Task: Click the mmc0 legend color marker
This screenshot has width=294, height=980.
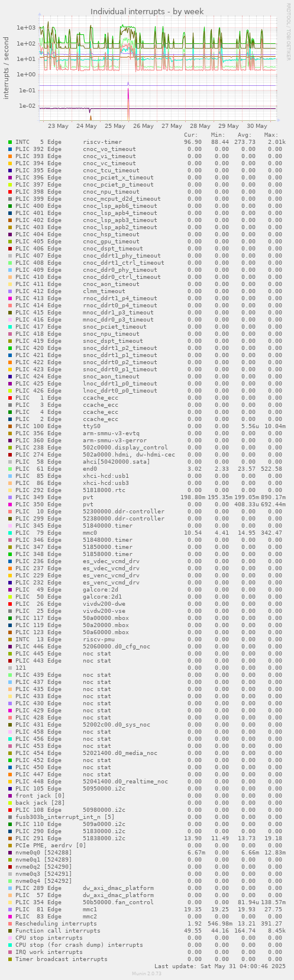Action: [10, 533]
